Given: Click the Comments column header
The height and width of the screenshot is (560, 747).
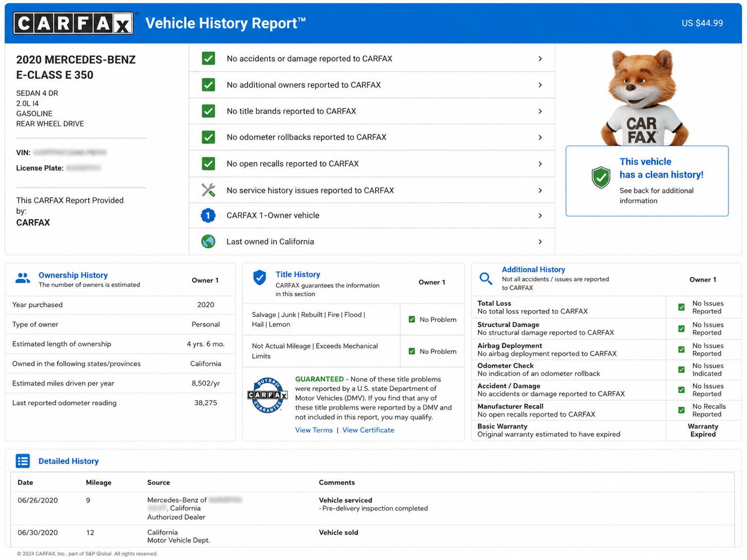Looking at the screenshot, I should [337, 483].
